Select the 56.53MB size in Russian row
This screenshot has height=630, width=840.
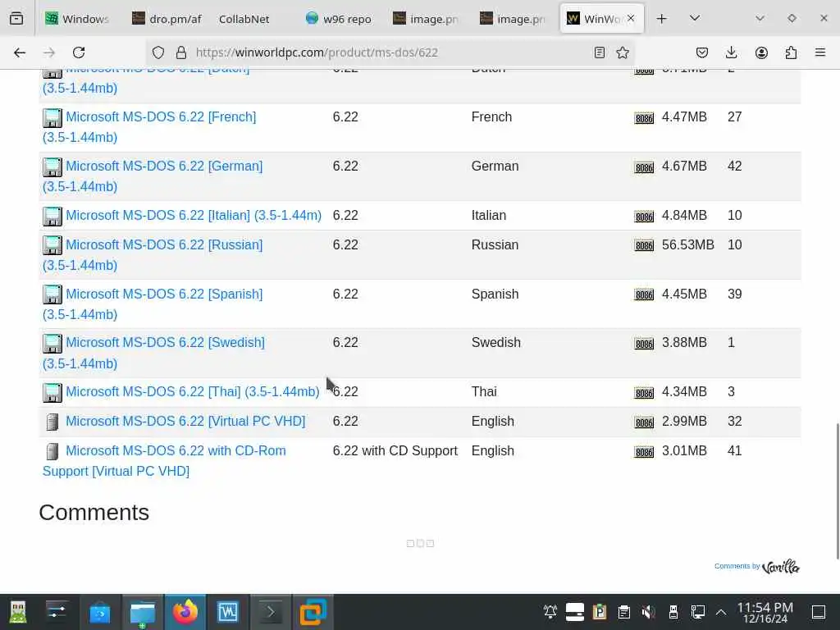point(688,244)
